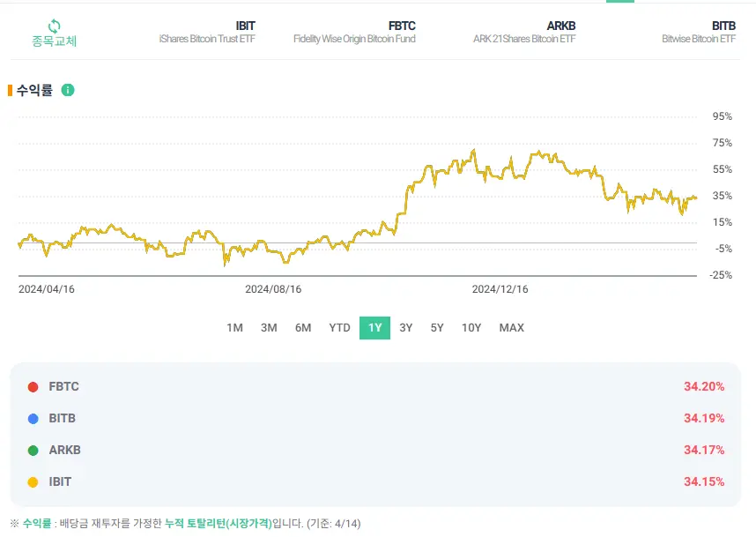
Task: Click the ARKB legend label
Action: [x=64, y=451]
